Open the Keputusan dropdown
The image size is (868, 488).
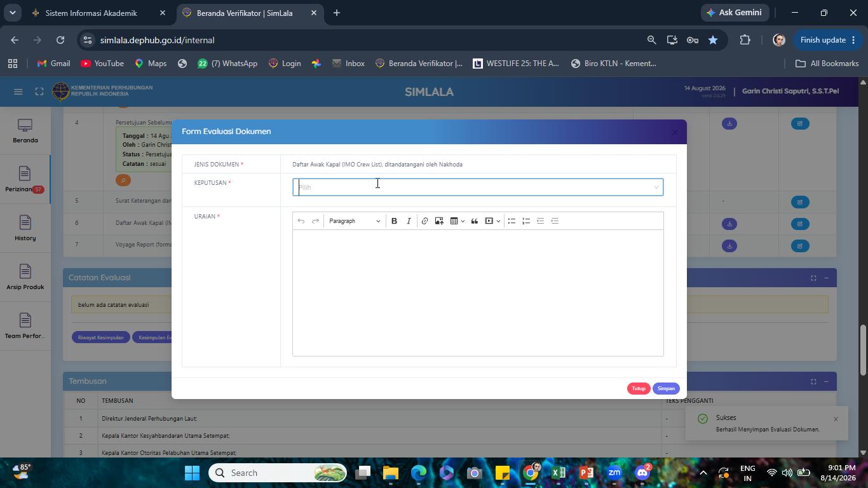point(478,187)
